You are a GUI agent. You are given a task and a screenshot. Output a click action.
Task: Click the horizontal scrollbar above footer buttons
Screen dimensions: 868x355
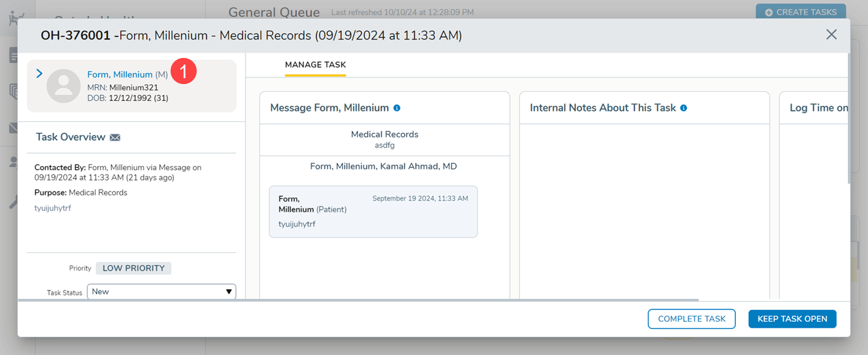tap(358, 300)
